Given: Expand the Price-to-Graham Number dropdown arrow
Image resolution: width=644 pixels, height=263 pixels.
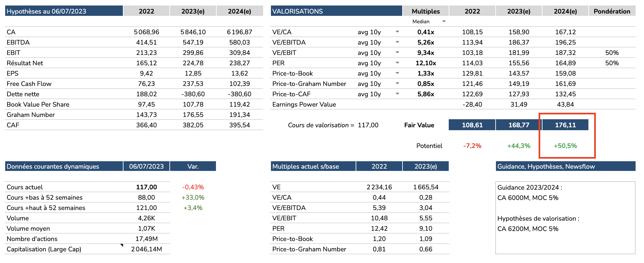Looking at the screenshot, I should pyautogui.click(x=397, y=83).
